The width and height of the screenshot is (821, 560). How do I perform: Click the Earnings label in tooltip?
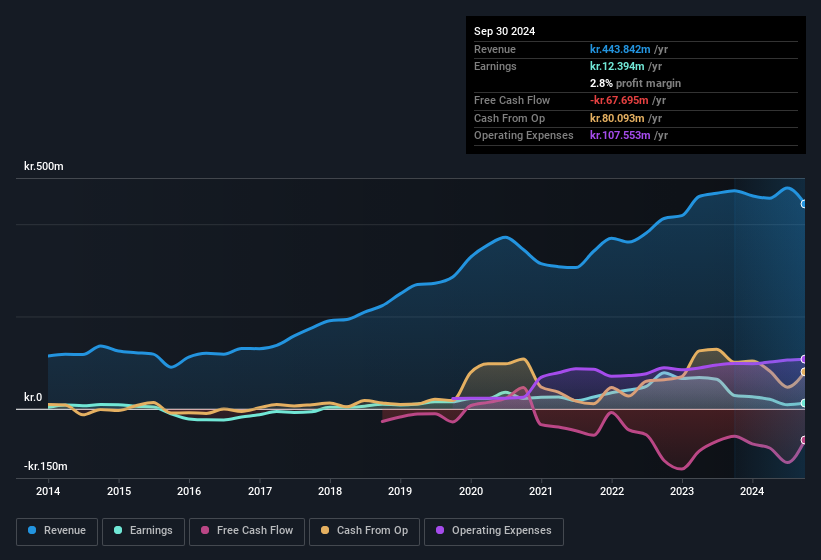[495, 66]
